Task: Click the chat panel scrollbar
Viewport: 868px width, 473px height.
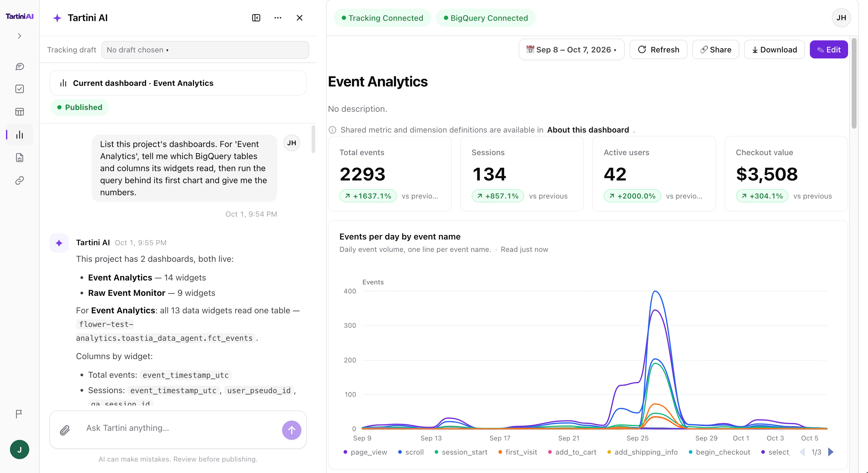Action: point(313,139)
